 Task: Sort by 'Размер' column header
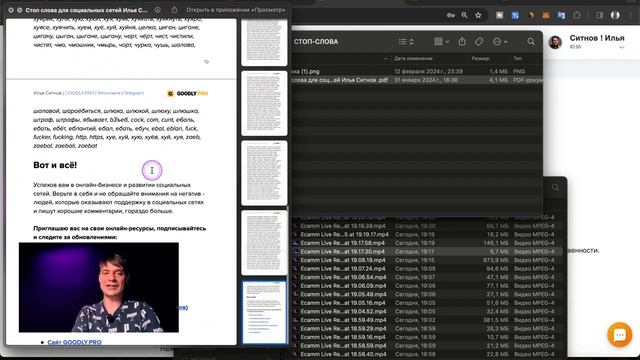pyautogui.click(x=480, y=59)
